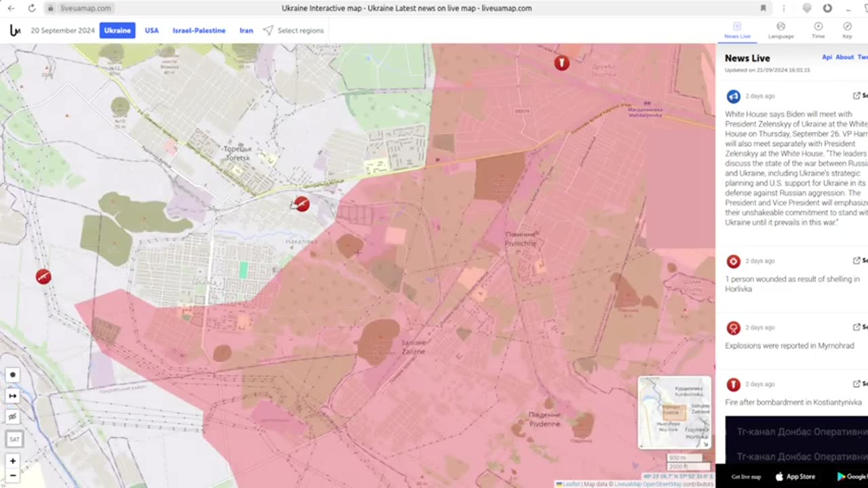Click the Pivdenne label on map
This screenshot has height=488, width=868.
(545, 419)
